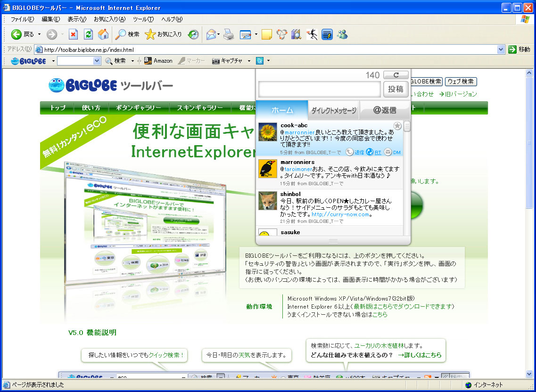Expand the Edit icon dropdown arrow

click(256, 34)
